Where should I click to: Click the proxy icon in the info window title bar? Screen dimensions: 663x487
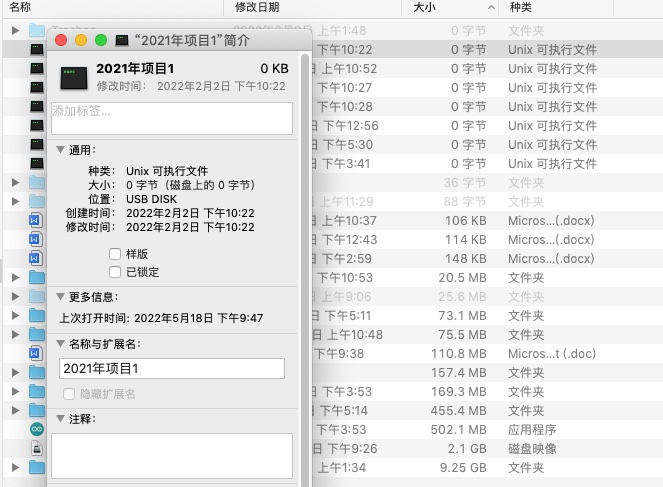point(122,41)
